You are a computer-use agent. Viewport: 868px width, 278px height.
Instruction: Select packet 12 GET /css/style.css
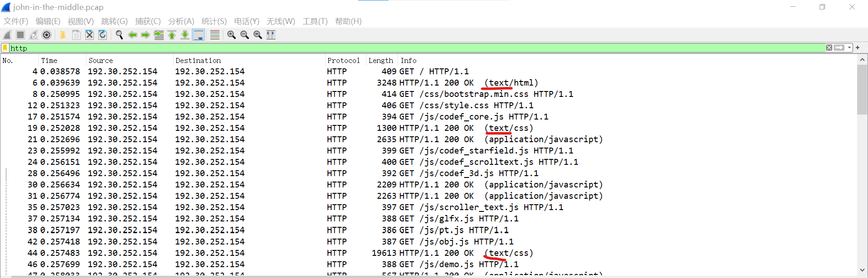(428, 105)
